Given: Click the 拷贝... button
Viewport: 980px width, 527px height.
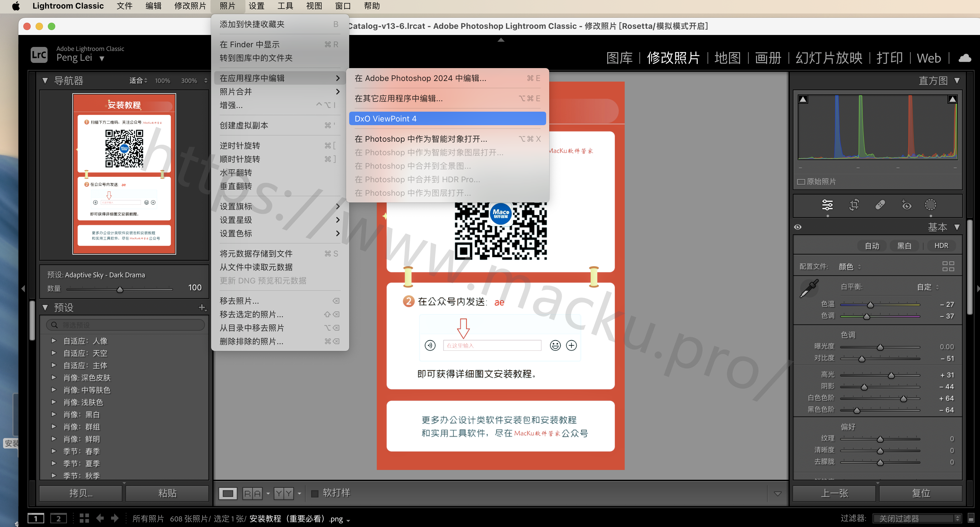Looking at the screenshot, I should point(81,494).
